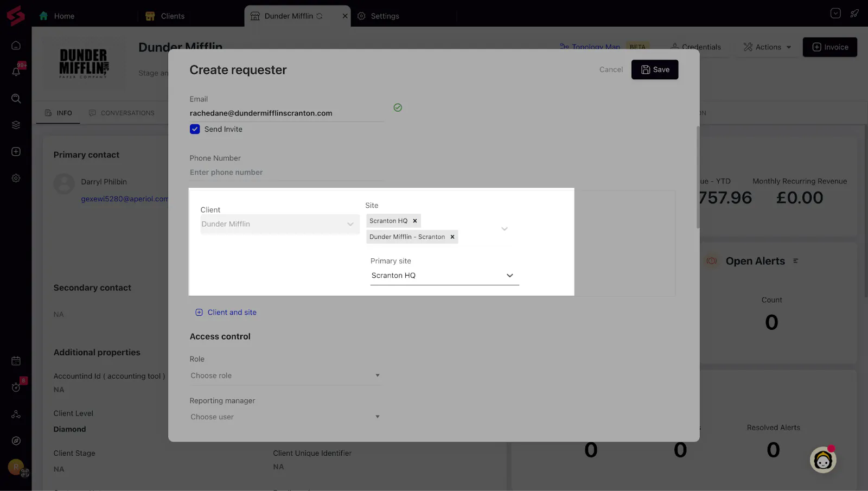This screenshot has width=868, height=491.
Task: Open the boxed chevron menu in top bar
Action: [x=835, y=14]
